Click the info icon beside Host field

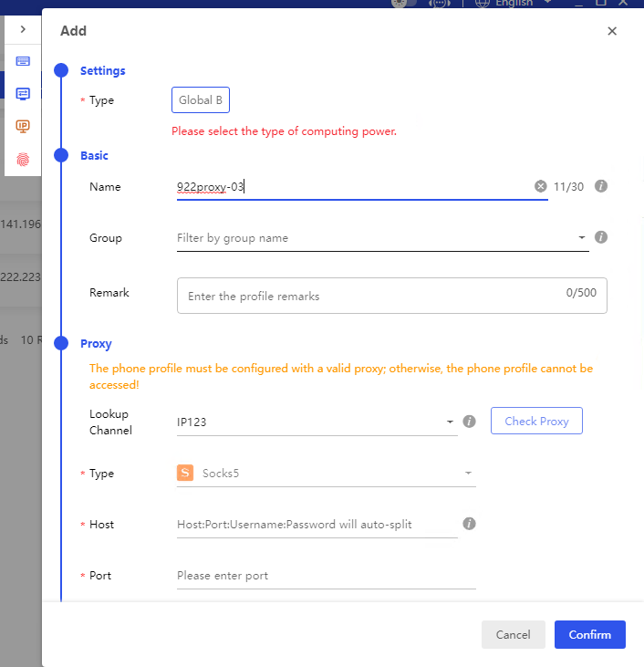point(470,525)
